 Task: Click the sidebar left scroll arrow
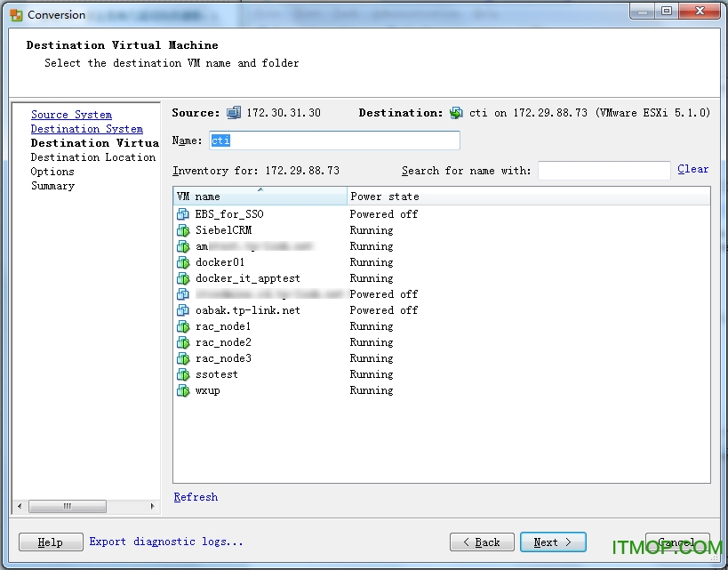20,506
